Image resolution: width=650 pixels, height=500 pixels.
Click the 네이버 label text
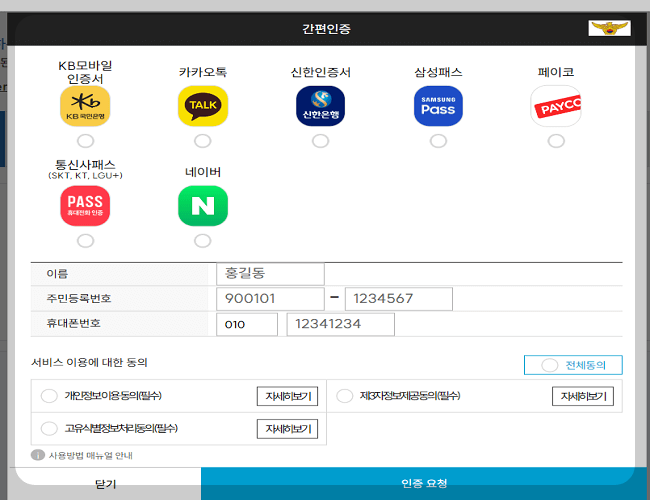[203, 172]
